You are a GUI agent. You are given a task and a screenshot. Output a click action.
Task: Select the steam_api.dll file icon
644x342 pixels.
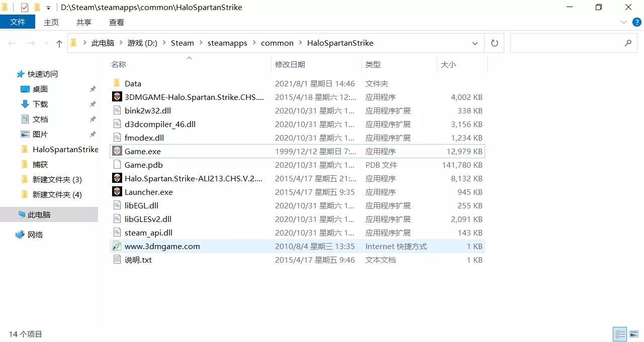click(117, 233)
